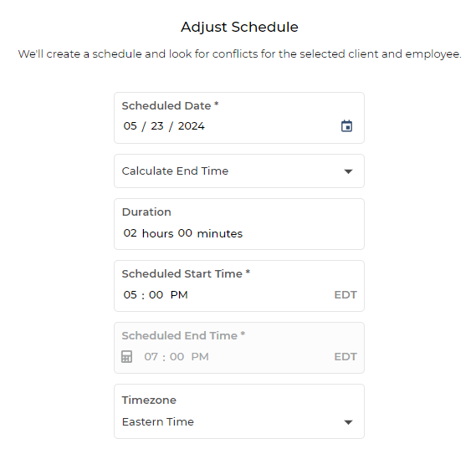This screenshot has height=464, width=476.
Task: Select the year 2024 in Scheduled Date
Action: [x=192, y=126]
